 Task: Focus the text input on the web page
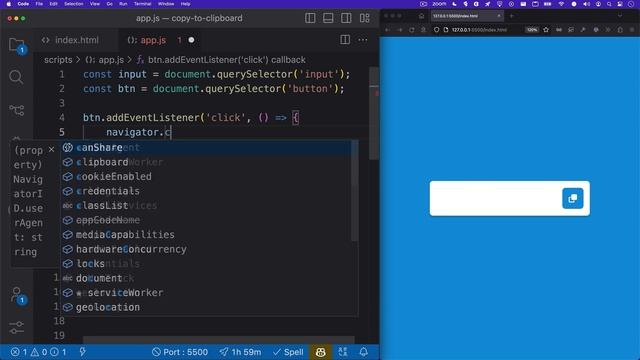tap(496, 198)
